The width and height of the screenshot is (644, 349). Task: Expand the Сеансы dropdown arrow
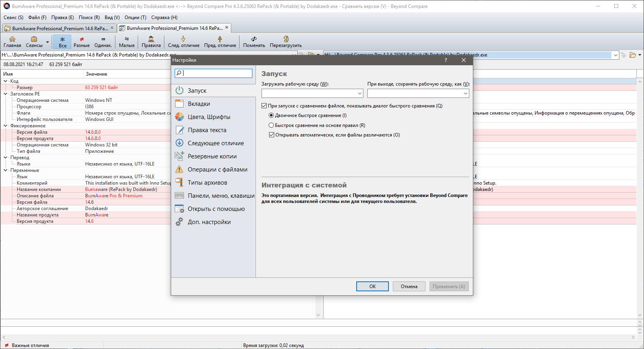(x=47, y=42)
